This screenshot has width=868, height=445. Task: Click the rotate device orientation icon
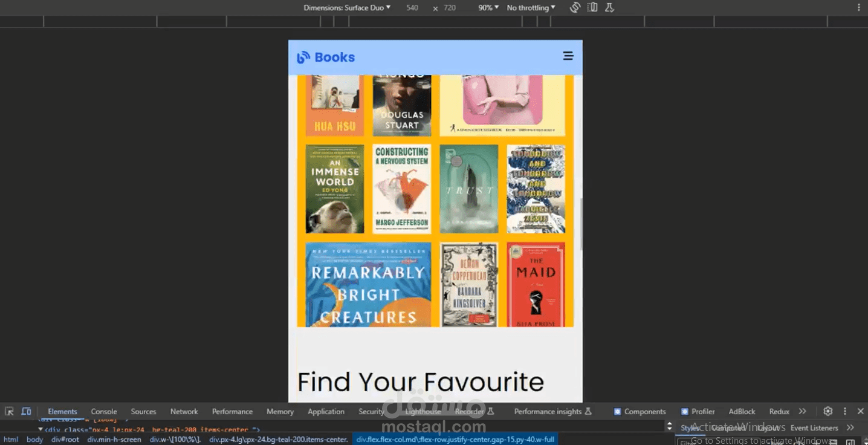(x=575, y=8)
